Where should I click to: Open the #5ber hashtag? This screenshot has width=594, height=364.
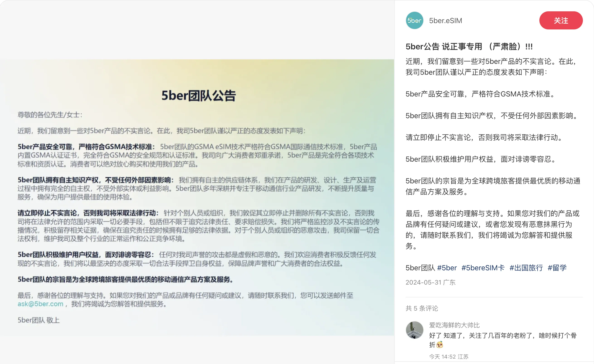point(447,268)
